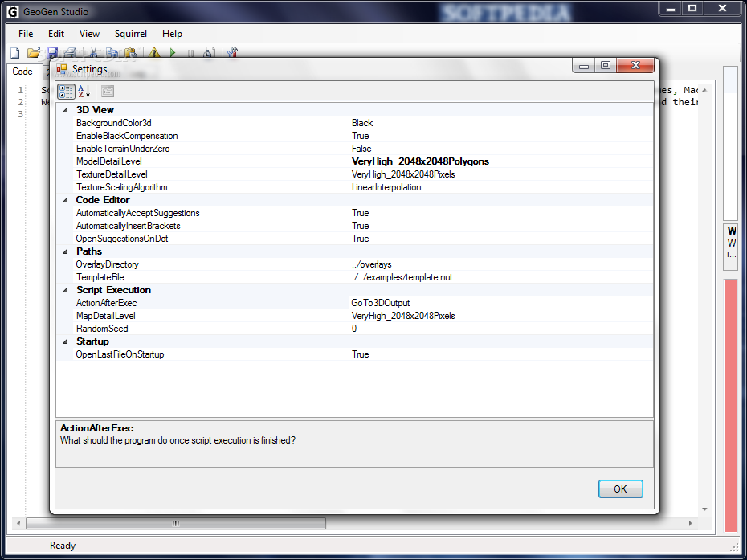This screenshot has width=747, height=560.
Task: Click the Ready status bar text
Action: click(x=63, y=546)
